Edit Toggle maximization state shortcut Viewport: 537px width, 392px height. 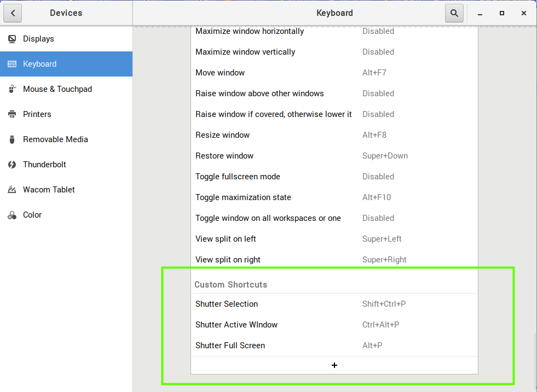click(x=334, y=197)
